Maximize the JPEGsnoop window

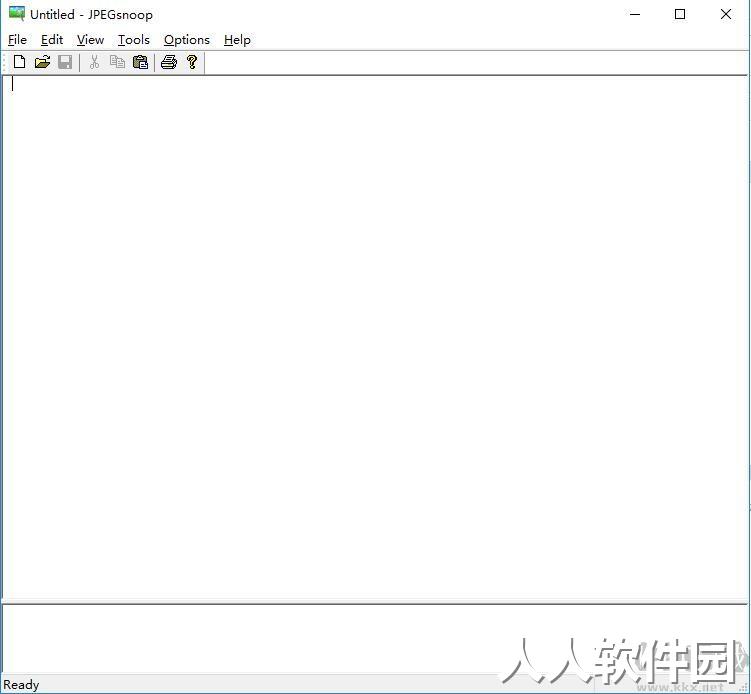[680, 14]
